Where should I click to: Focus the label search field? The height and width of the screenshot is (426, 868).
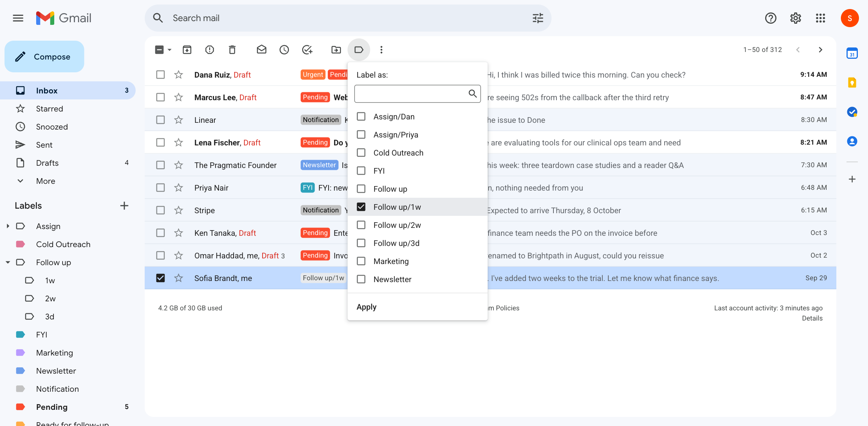coord(417,93)
